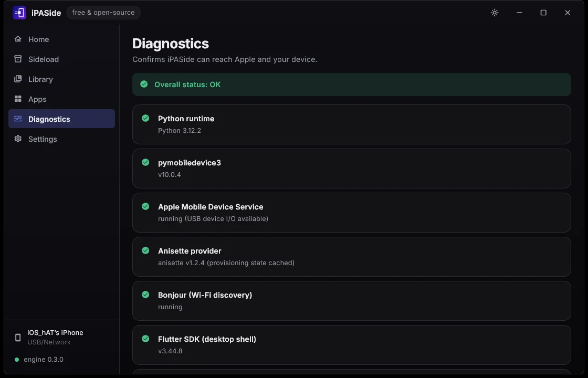
Task: Click the pymobiledevice3 card title
Action: tap(190, 163)
